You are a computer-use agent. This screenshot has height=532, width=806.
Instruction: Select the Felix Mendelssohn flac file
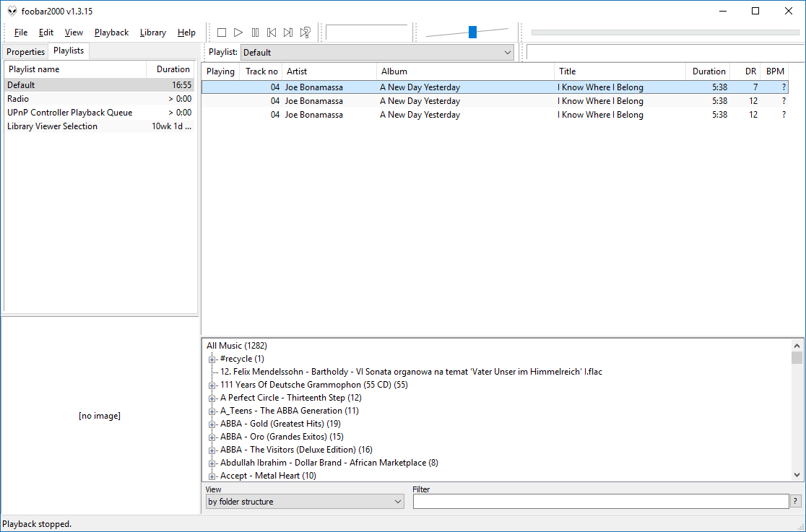point(411,372)
